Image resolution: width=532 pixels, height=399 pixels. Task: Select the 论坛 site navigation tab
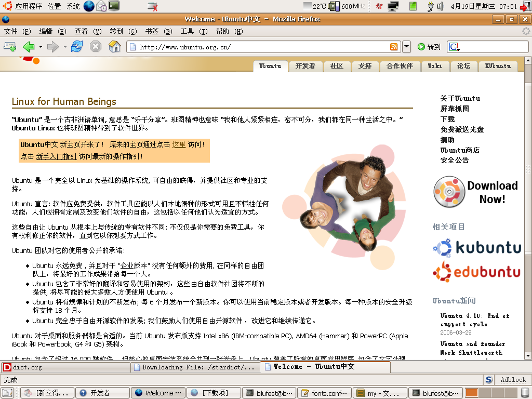[463, 66]
